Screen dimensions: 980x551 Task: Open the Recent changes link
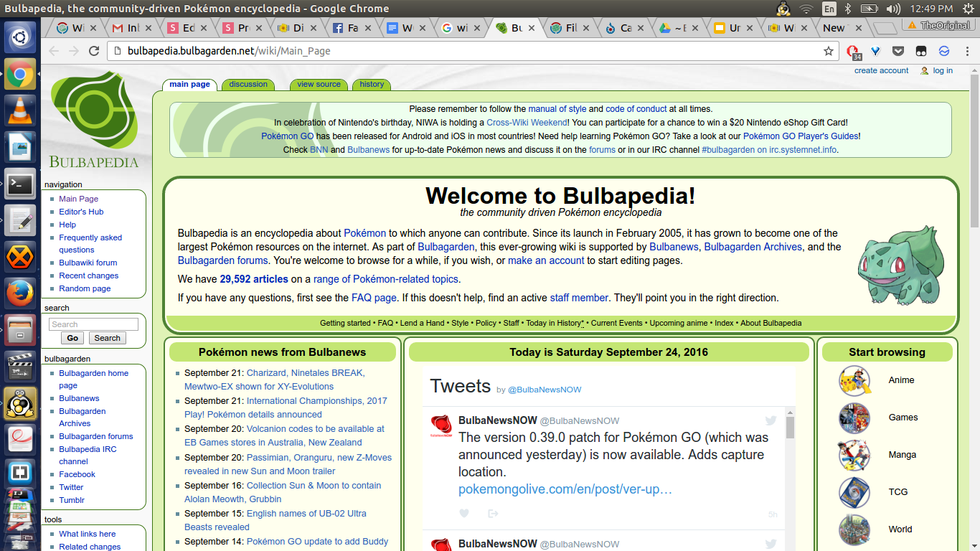pyautogui.click(x=89, y=275)
